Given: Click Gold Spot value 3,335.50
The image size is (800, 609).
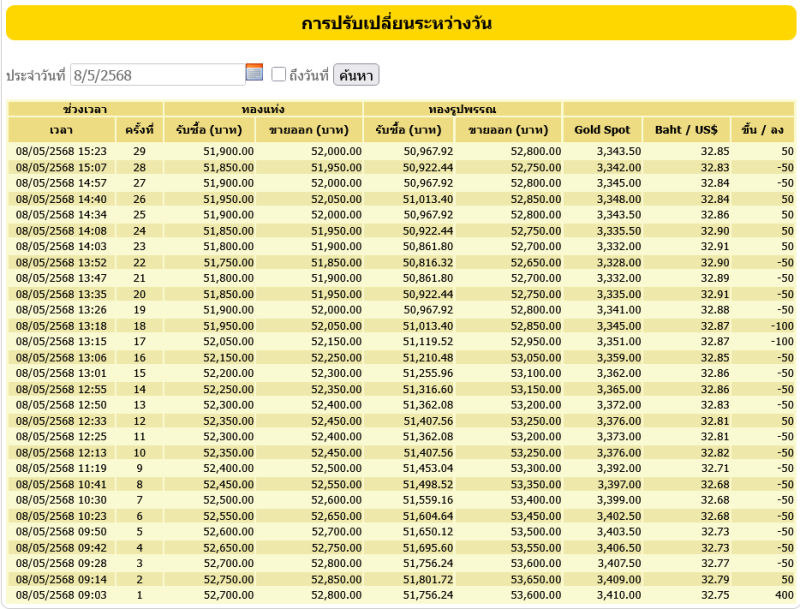Looking at the screenshot, I should pos(619,231).
